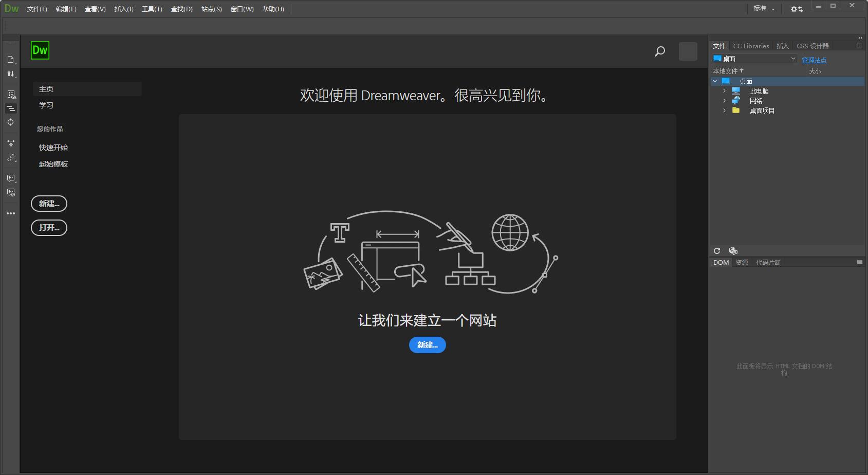Switch to the DOM tab
Image resolution: width=868 pixels, height=475 pixels.
pyautogui.click(x=721, y=262)
